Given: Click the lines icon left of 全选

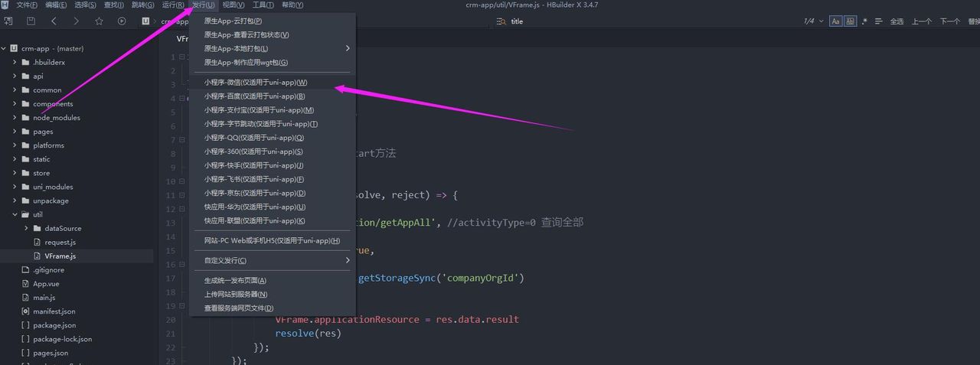Looking at the screenshot, I should pos(878,21).
